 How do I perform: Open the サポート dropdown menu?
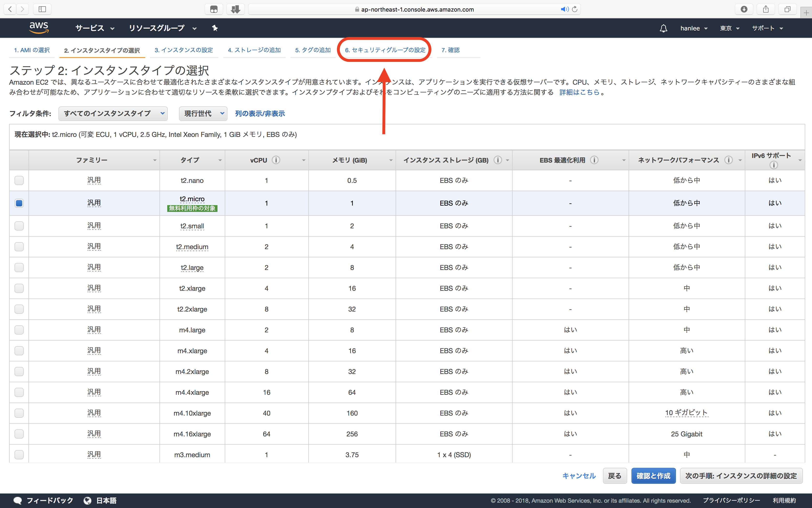[x=767, y=28]
